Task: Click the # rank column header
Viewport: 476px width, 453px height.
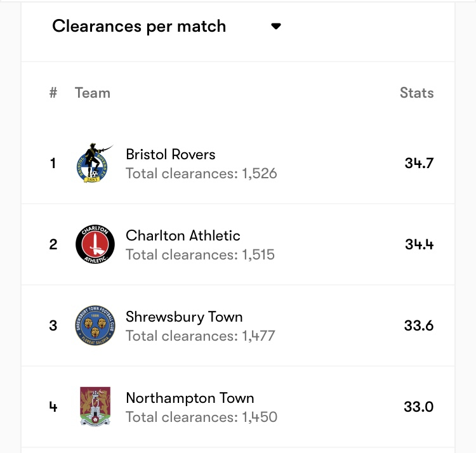Action: point(53,93)
